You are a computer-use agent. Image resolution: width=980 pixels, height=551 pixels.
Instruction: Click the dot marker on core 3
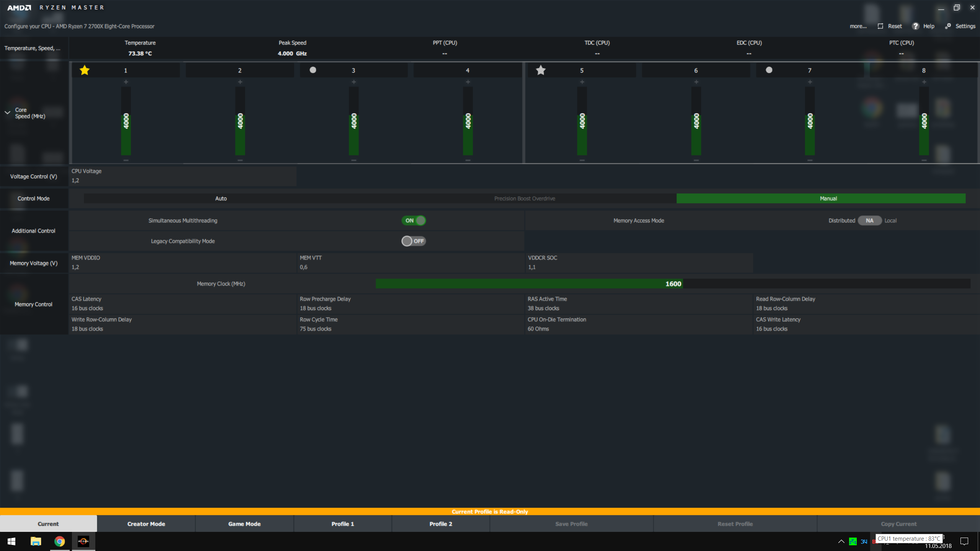pyautogui.click(x=313, y=70)
